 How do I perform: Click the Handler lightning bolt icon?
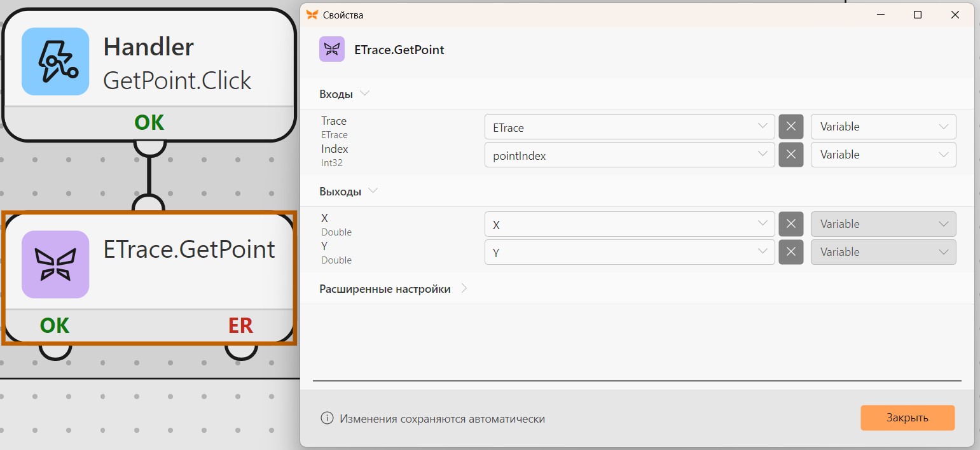pyautogui.click(x=55, y=61)
